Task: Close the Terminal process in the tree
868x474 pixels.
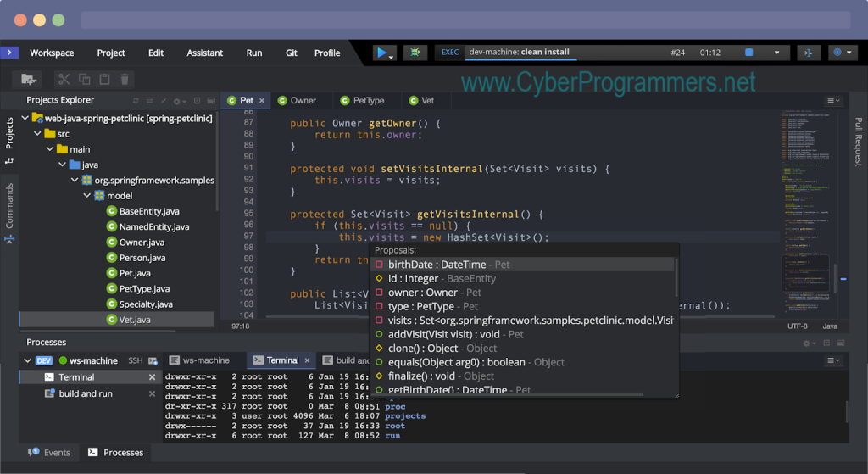Action: click(x=152, y=377)
